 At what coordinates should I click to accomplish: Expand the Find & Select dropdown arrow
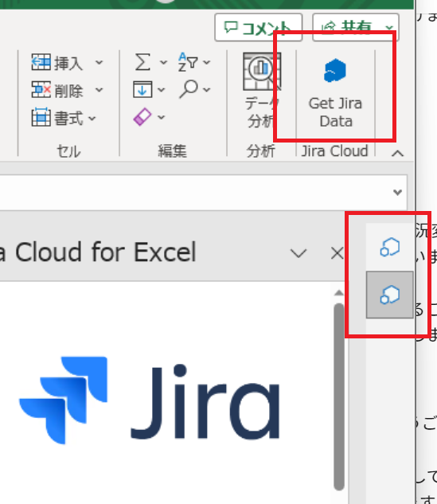pyautogui.click(x=207, y=90)
